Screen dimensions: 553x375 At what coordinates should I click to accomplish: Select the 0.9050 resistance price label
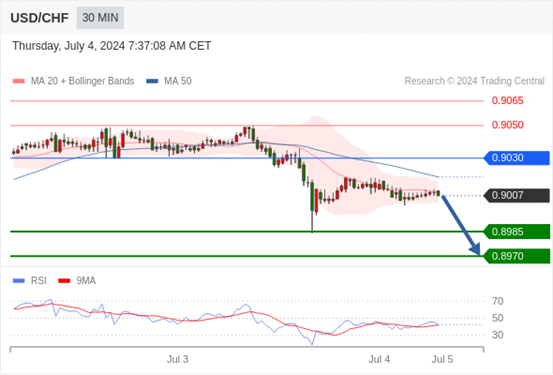pos(508,125)
